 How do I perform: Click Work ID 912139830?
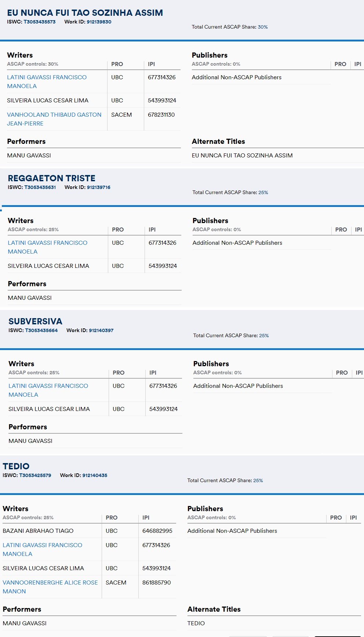click(x=99, y=22)
